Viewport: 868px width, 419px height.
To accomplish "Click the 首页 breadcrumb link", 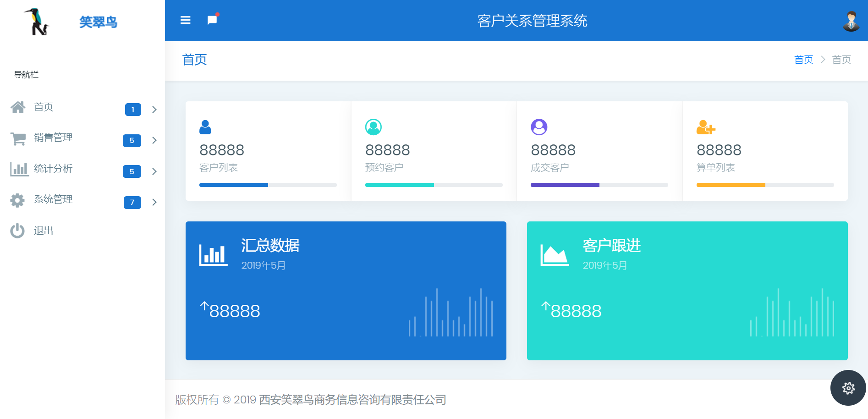I will [x=804, y=60].
